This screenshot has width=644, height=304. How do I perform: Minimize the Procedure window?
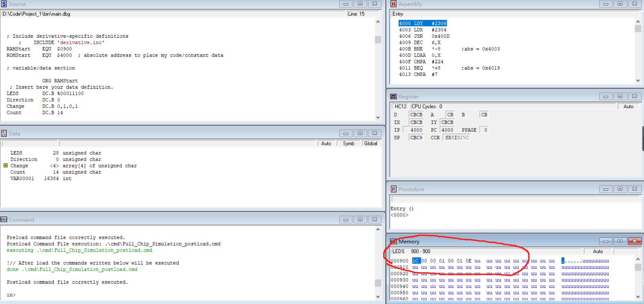[606, 189]
